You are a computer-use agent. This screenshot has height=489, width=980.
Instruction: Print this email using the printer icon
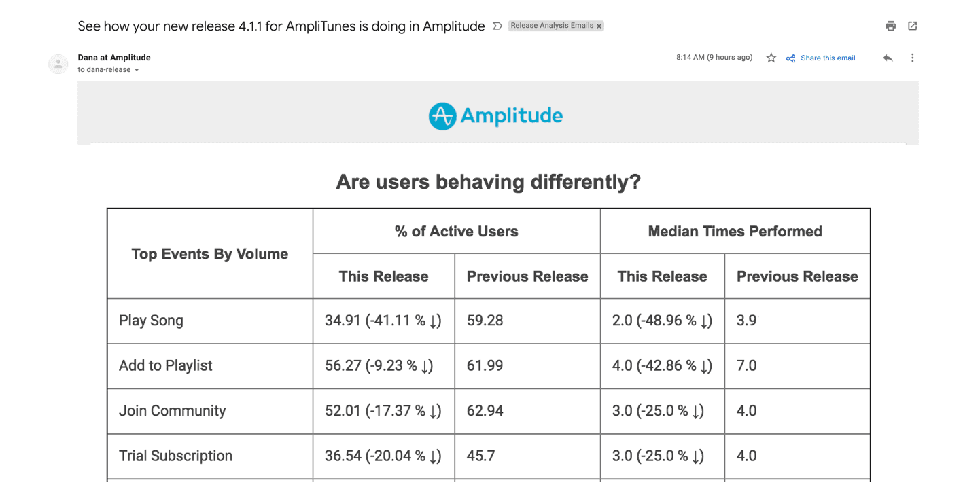coord(890,26)
